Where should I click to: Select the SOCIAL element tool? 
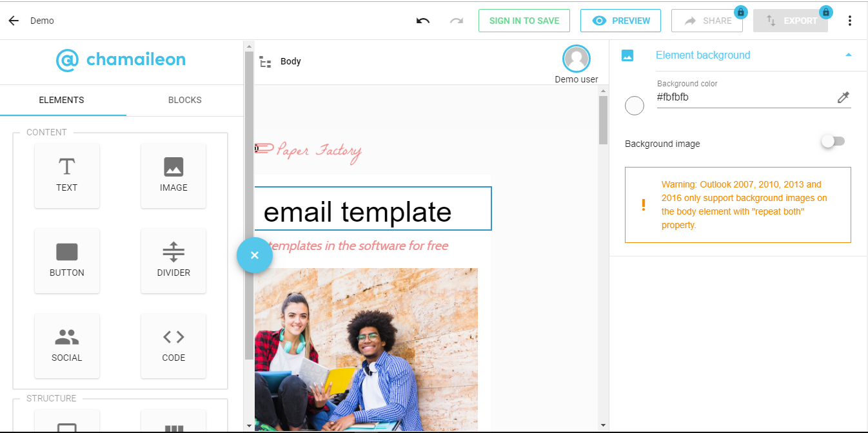click(66, 345)
